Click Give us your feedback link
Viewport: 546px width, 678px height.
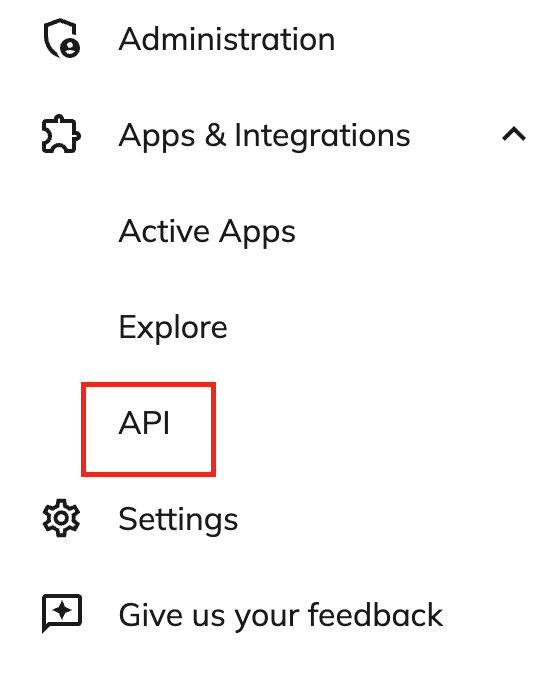(x=281, y=616)
